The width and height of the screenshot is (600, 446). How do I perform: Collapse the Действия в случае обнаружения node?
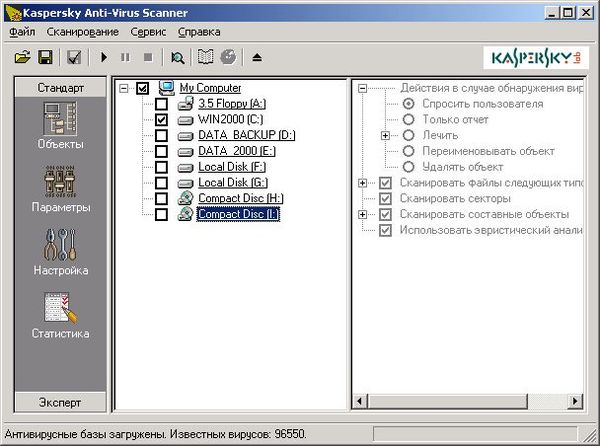362,88
